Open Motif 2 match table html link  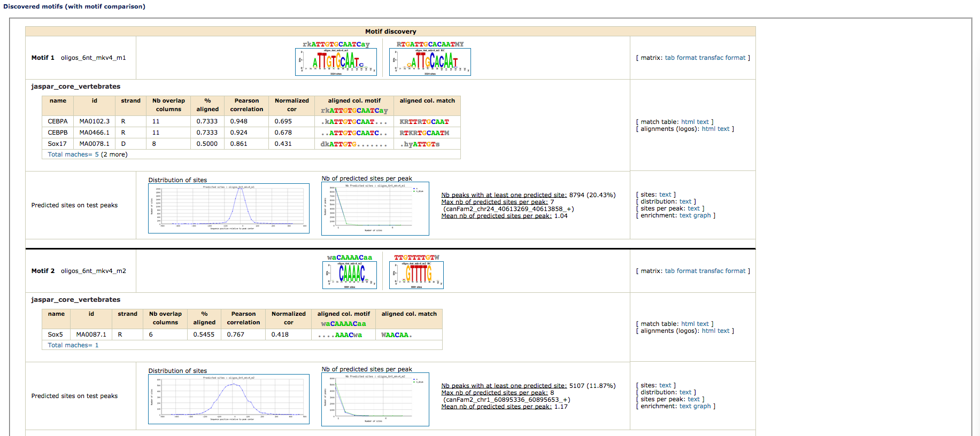[x=688, y=324]
